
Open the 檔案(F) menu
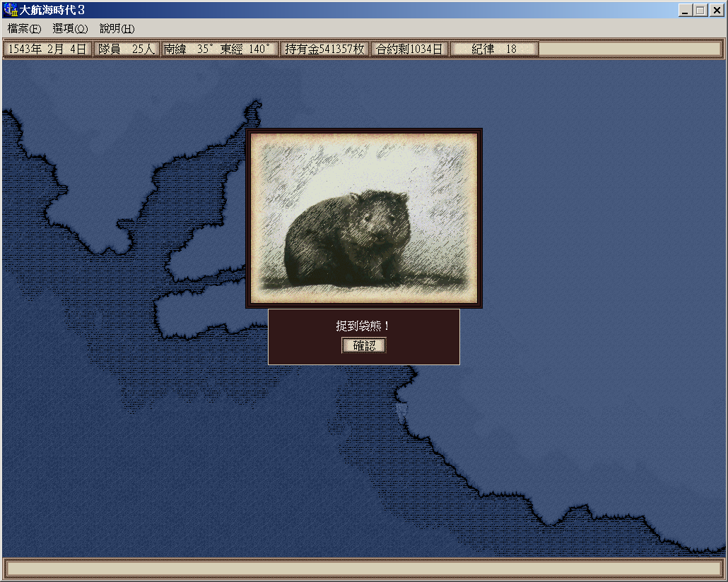click(x=24, y=29)
